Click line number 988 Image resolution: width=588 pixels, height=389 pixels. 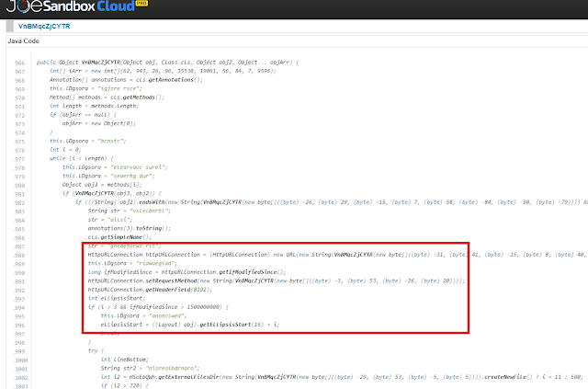point(20,256)
